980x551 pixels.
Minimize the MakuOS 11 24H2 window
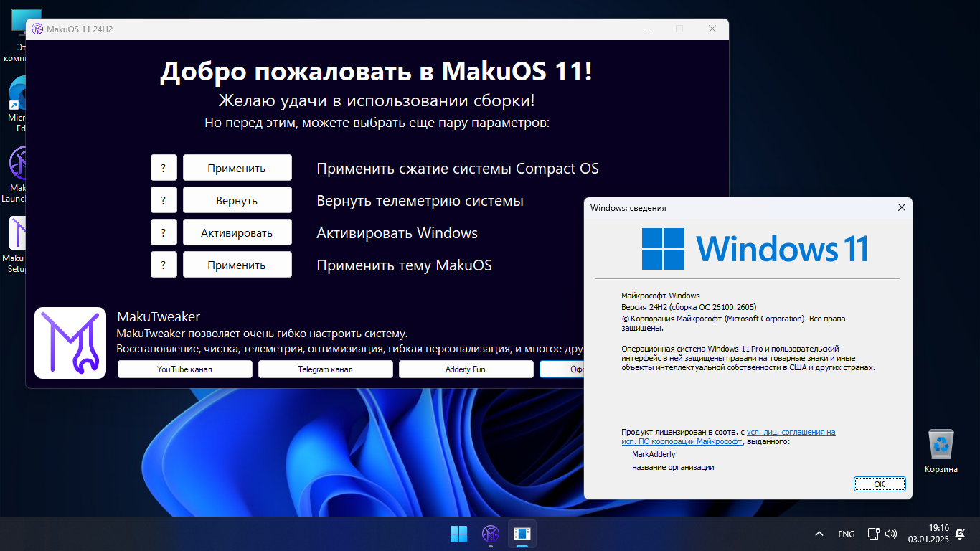click(x=647, y=29)
